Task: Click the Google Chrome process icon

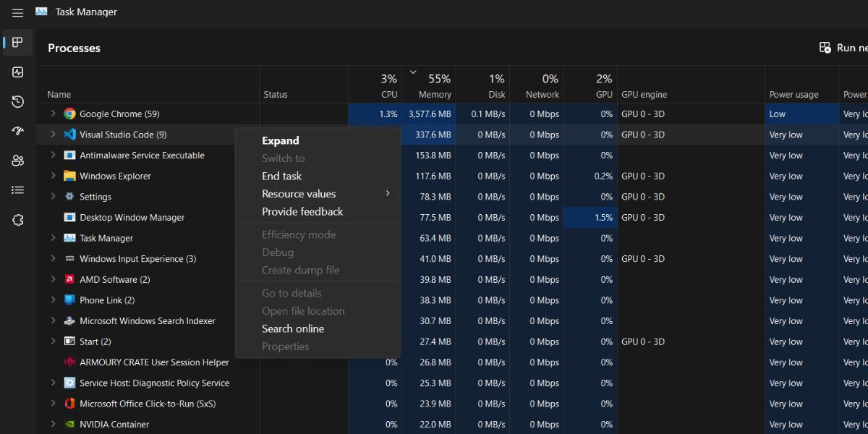Action: tap(69, 114)
